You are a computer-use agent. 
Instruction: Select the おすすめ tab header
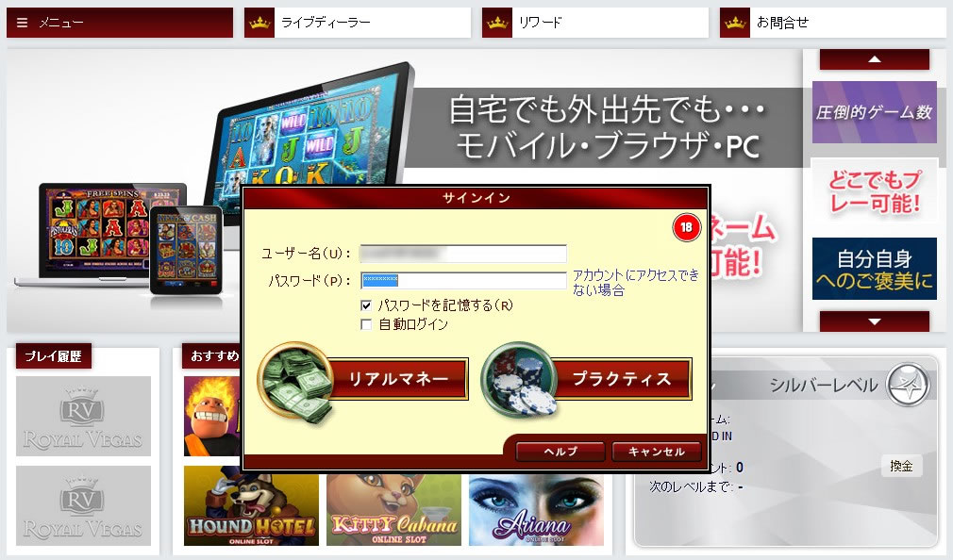coord(213,356)
